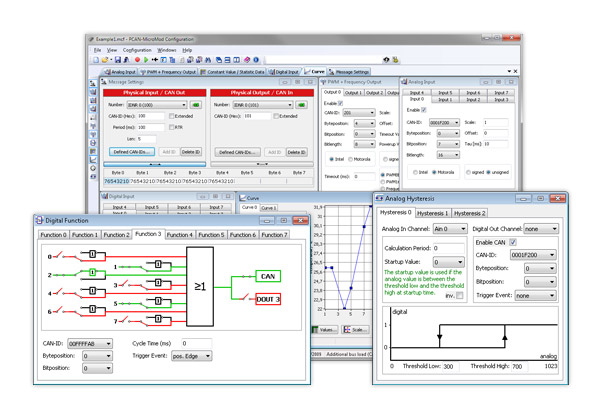Click the Scale... button below the curve
The image size is (600, 418).
356,329
